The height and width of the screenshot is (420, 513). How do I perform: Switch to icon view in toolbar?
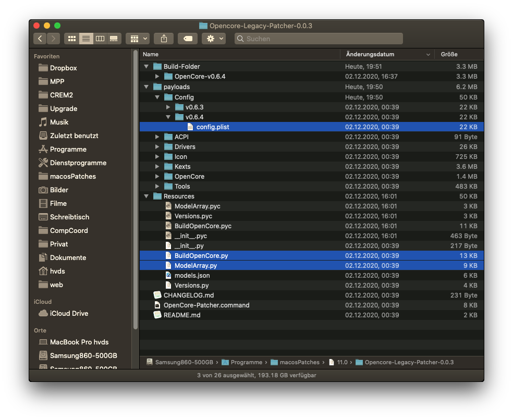[x=72, y=39]
